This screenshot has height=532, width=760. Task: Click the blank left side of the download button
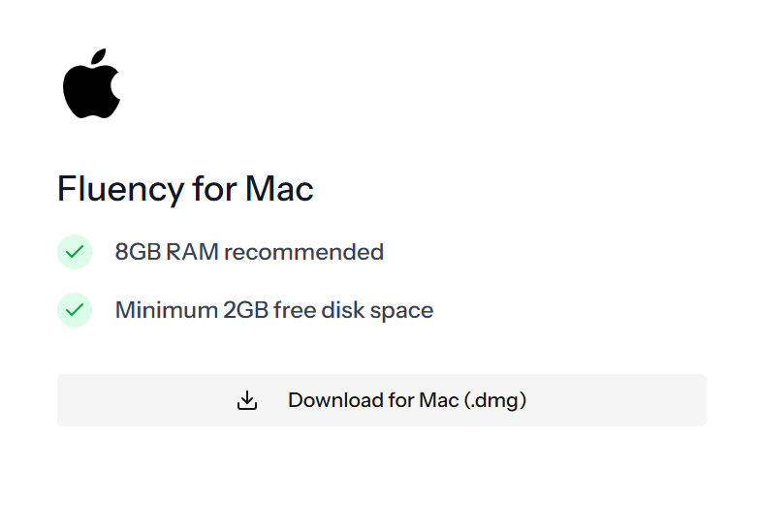pyautogui.click(x=145, y=400)
